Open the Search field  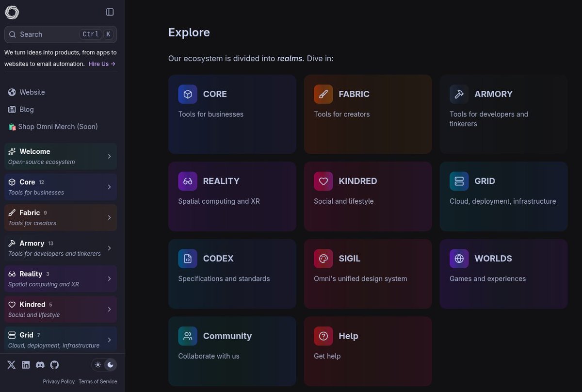click(61, 34)
